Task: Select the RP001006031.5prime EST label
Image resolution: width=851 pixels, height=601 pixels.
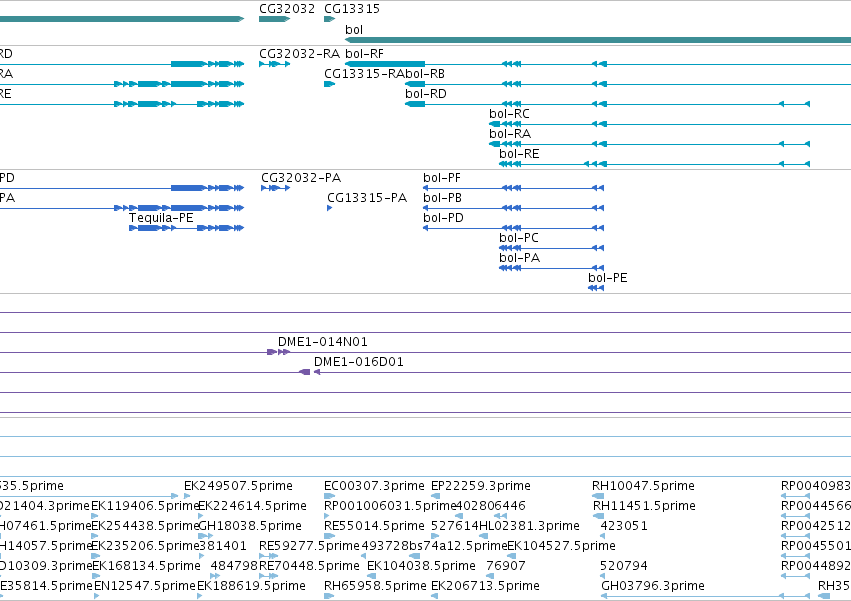Action: (390, 506)
